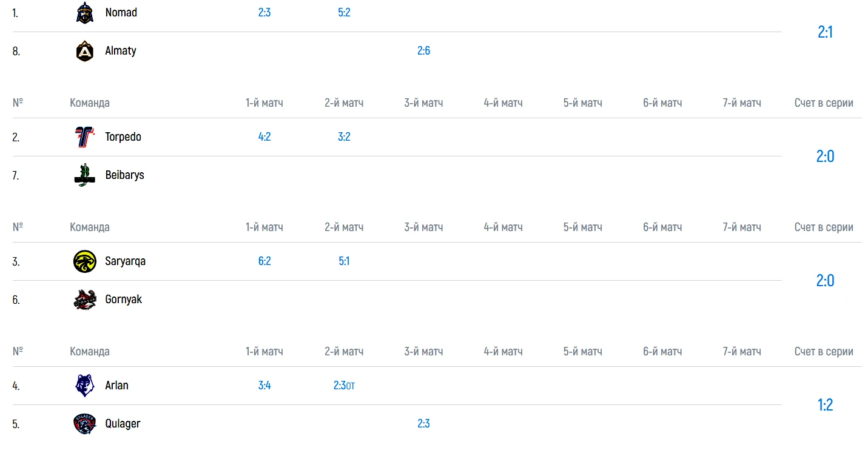Image resolution: width=868 pixels, height=456 pixels.
Task: Open Arlan first match score 3:4
Action: 264,386
